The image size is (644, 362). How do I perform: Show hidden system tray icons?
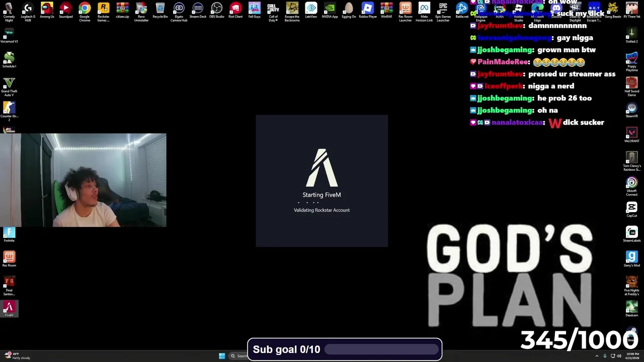tap(597, 356)
